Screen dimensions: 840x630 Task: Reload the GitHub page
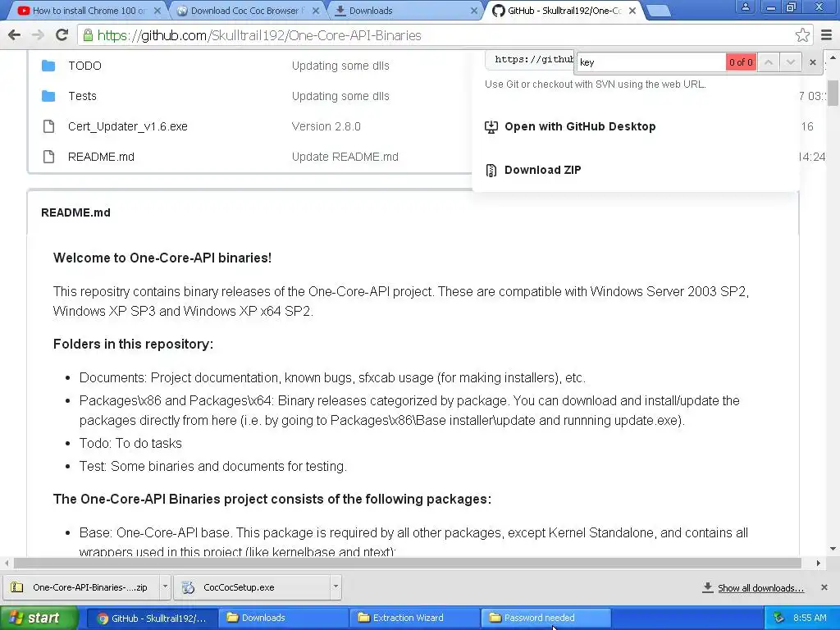pos(62,35)
